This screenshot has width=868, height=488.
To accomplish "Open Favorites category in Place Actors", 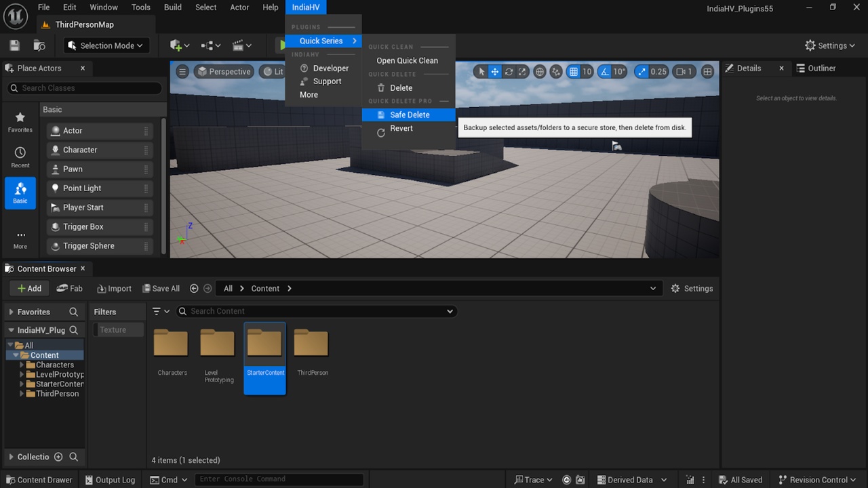I will click(20, 122).
